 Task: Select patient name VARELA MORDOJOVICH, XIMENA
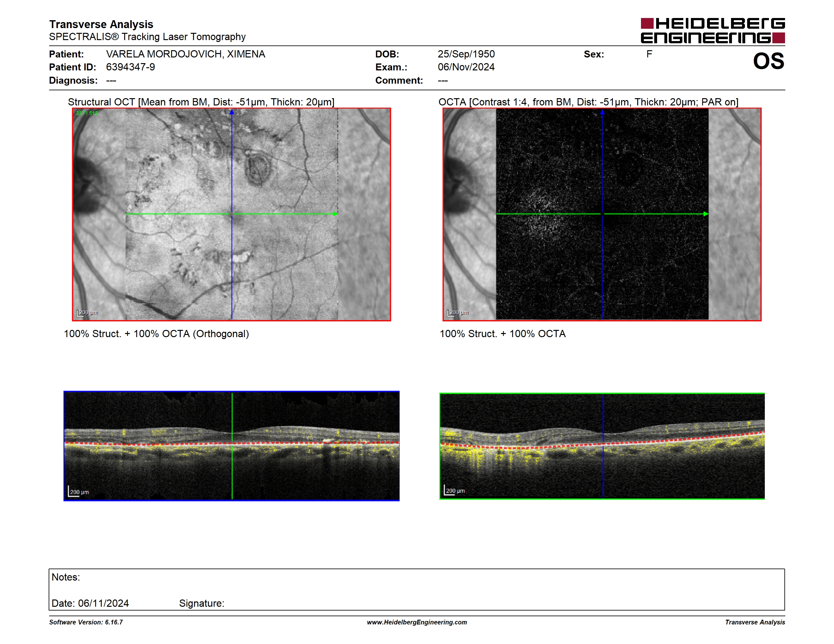pos(185,54)
